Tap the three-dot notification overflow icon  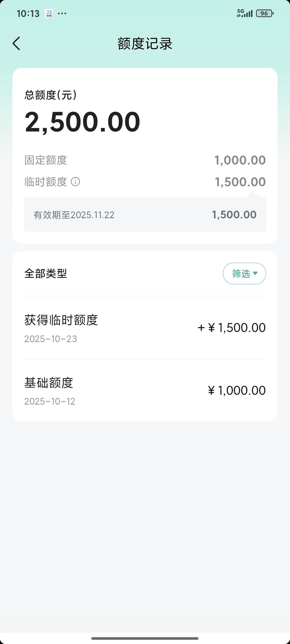pos(62,13)
